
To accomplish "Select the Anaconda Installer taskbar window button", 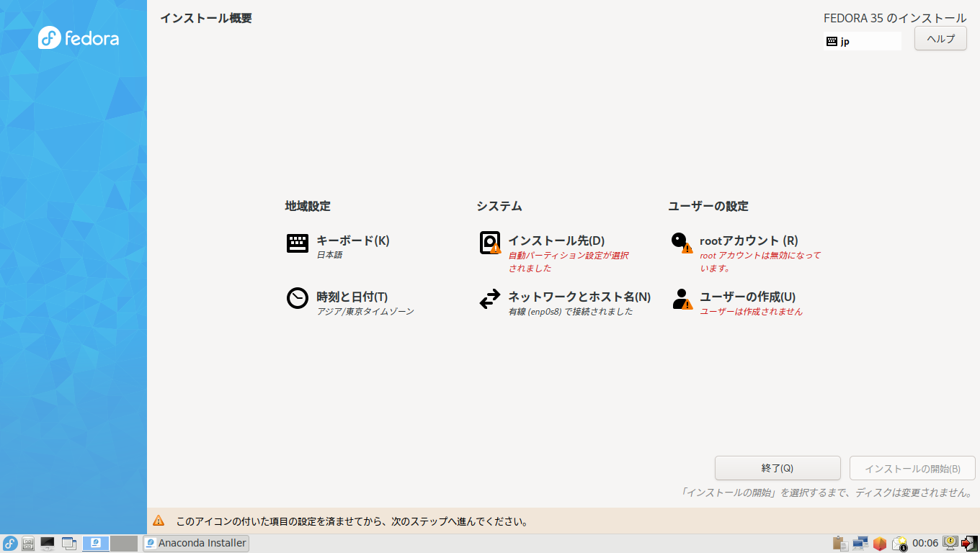I will click(196, 544).
